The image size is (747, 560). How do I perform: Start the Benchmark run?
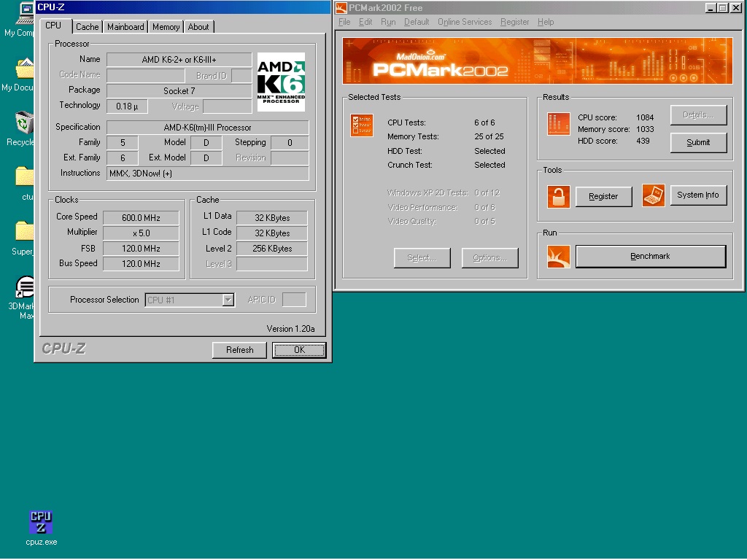(651, 256)
